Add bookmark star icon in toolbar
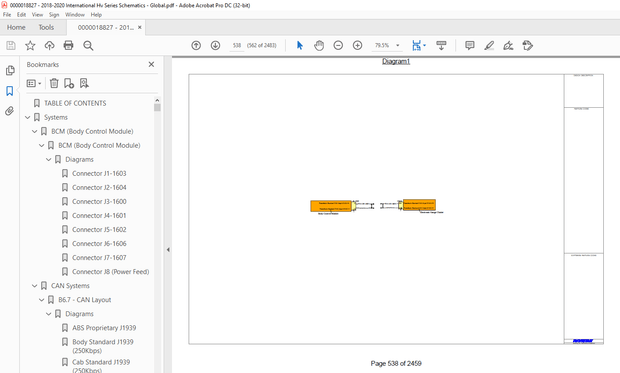Screen dimensions: 620x373 coord(30,45)
